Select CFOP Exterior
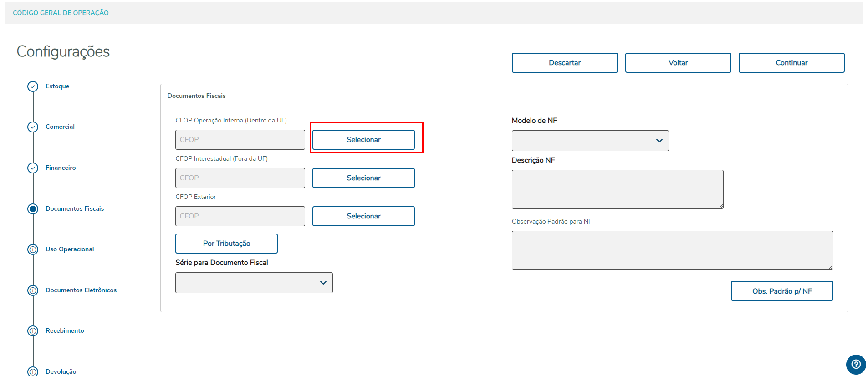The height and width of the screenshot is (376, 868). pos(363,216)
